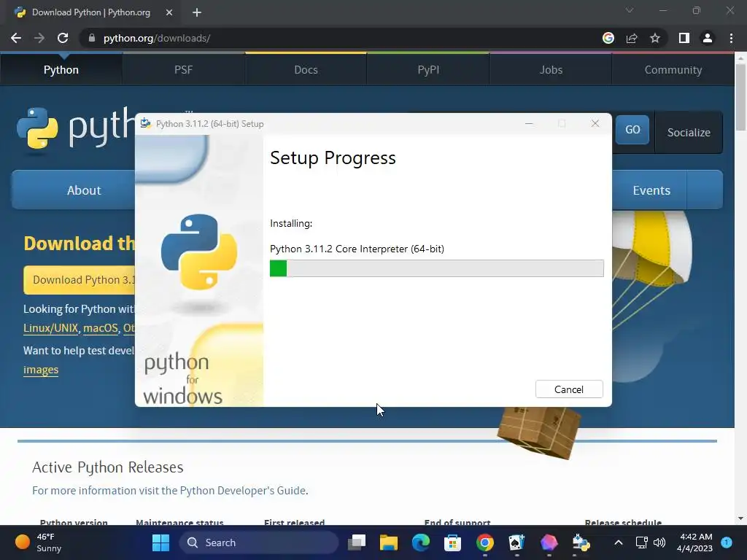Click the taskbar Search box
The height and width of the screenshot is (560, 747).
click(259, 542)
